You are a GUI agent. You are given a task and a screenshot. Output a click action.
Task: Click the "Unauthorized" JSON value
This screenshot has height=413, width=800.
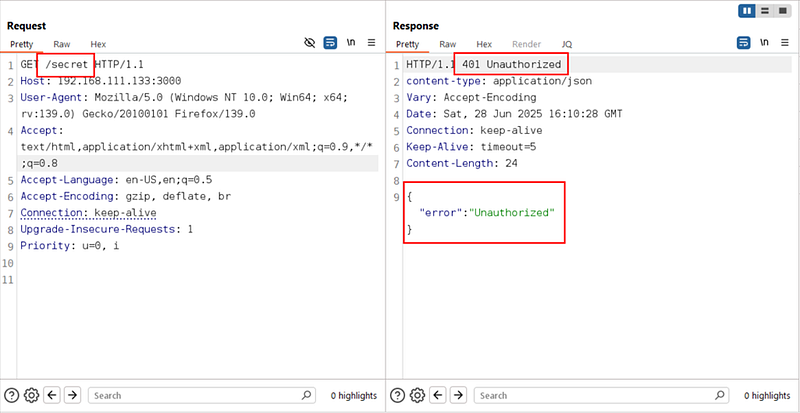click(512, 212)
